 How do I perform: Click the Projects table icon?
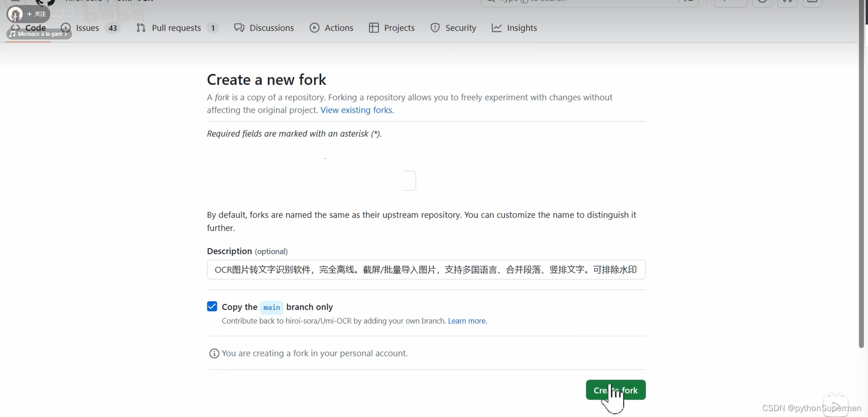click(x=374, y=28)
